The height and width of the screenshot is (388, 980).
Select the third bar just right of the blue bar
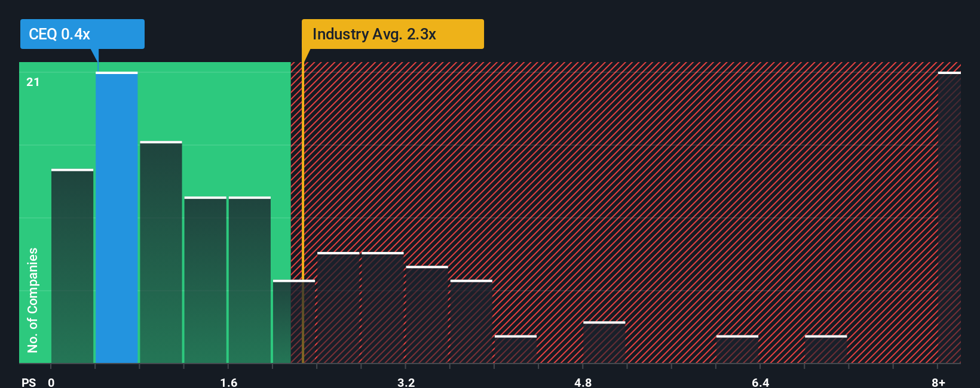[161, 252]
